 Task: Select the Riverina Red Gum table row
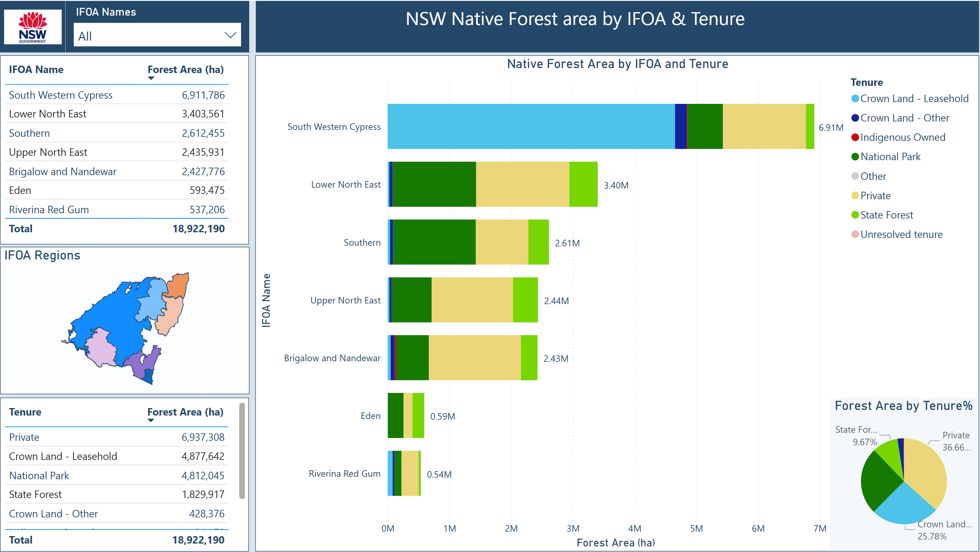tap(117, 209)
